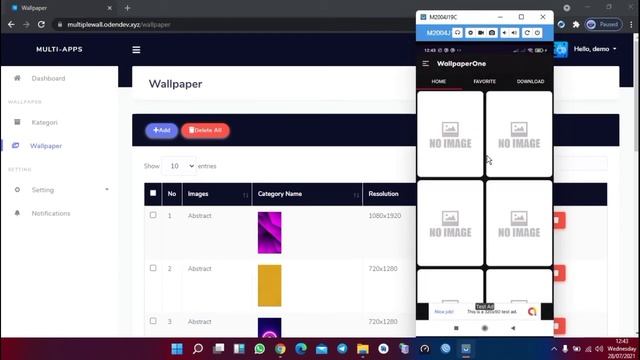Click the No column header
Viewport: 640px width, 360px height.
(x=172, y=194)
